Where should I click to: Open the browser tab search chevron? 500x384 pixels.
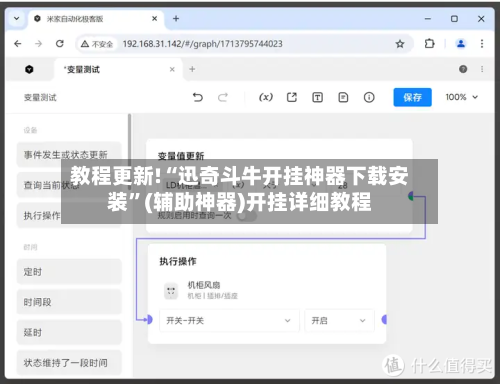[x=16, y=19]
